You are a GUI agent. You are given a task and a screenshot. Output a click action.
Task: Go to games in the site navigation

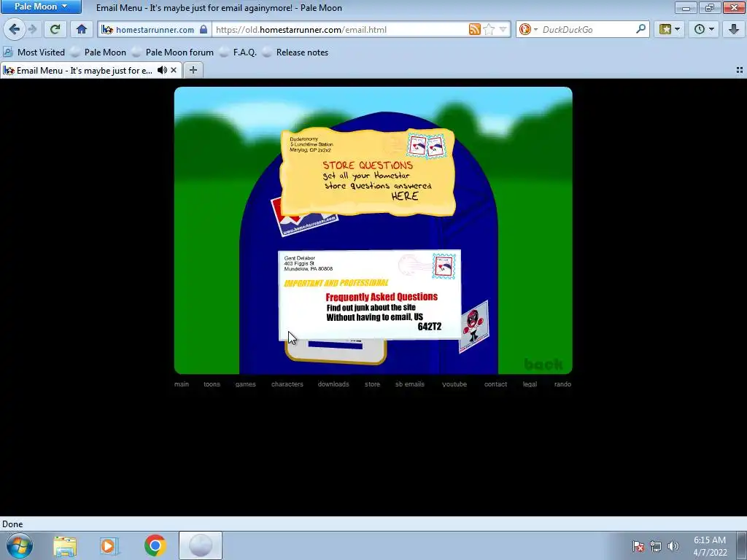[x=245, y=384]
